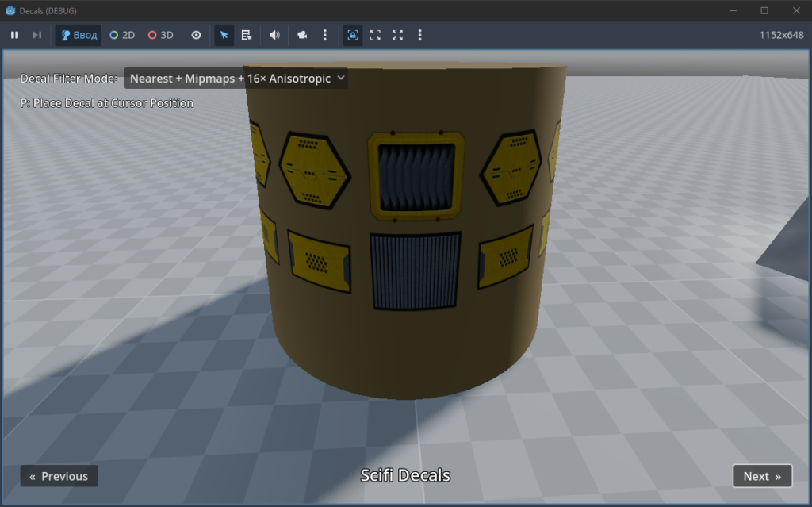
Task: Toggle the camera override icon
Action: 302,35
